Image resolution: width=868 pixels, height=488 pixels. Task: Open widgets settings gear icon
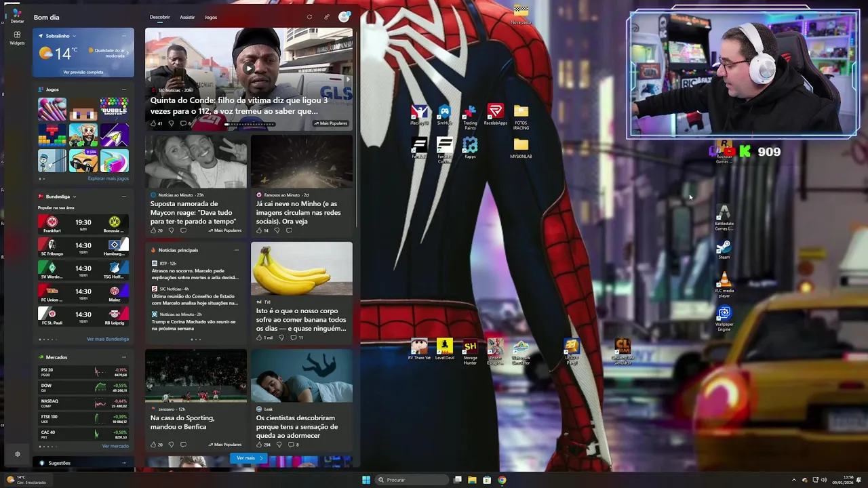click(17, 454)
